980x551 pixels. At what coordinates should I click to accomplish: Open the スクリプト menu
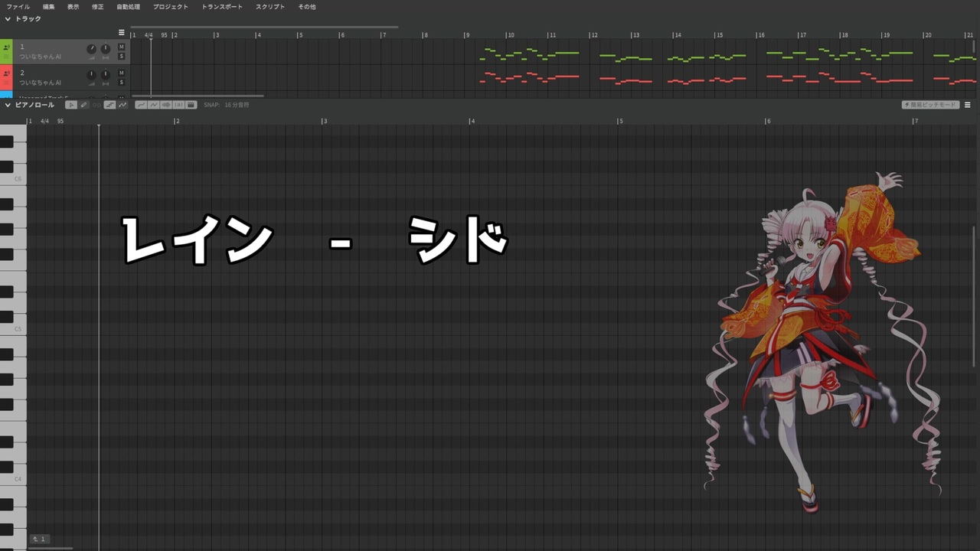[270, 7]
